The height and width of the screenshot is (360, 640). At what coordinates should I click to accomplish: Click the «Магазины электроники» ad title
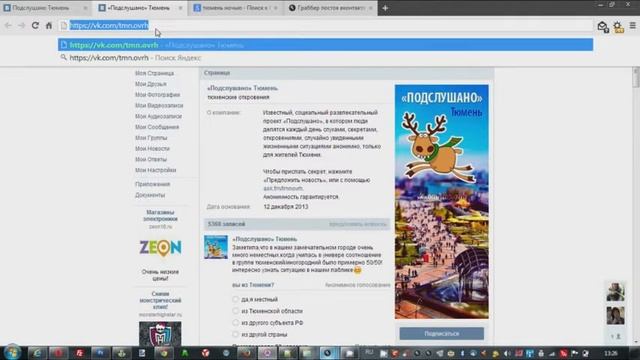point(160,216)
